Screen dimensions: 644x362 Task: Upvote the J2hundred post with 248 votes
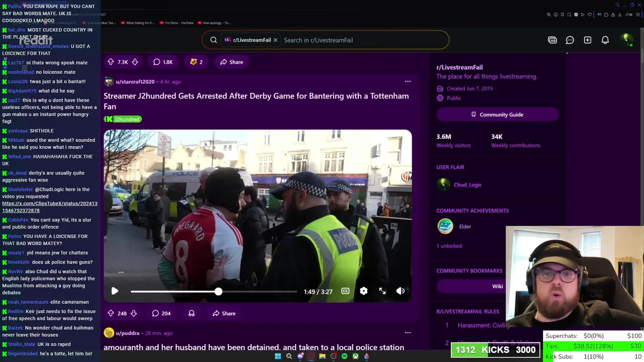point(111,313)
